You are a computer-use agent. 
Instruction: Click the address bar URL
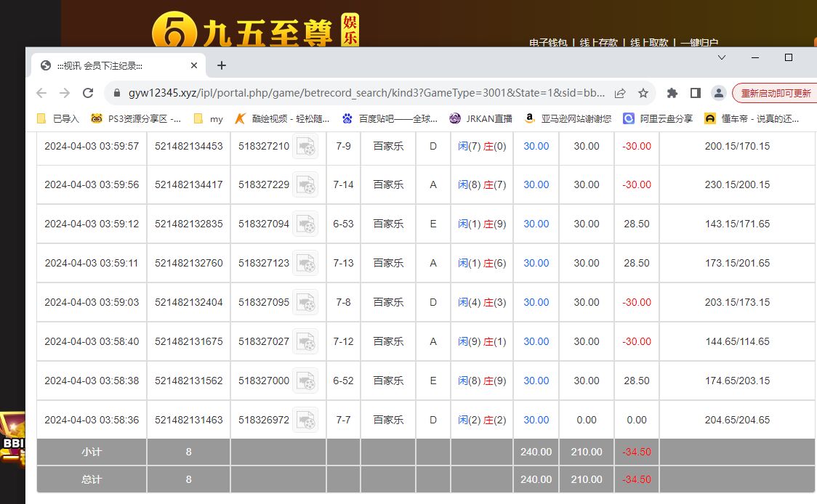click(x=366, y=93)
